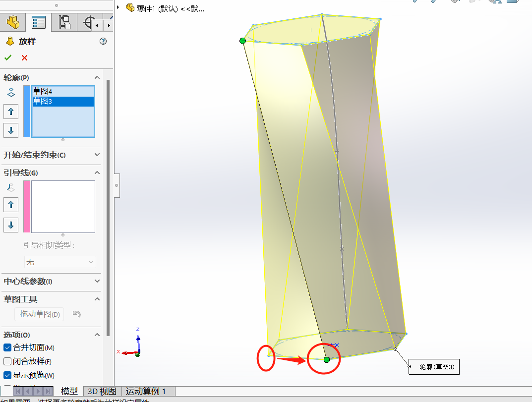Open help for the 放样 feature

[x=103, y=41]
